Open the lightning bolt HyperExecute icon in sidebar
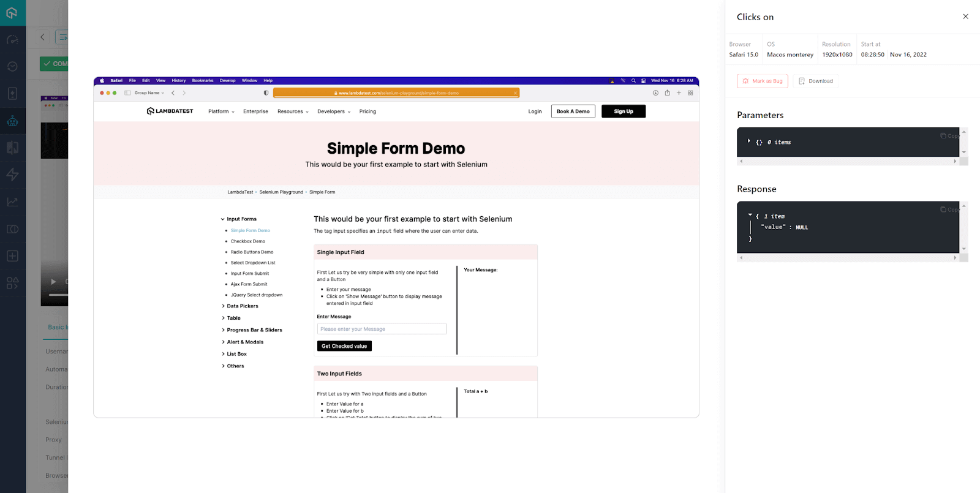The height and width of the screenshot is (493, 980). pos(12,175)
